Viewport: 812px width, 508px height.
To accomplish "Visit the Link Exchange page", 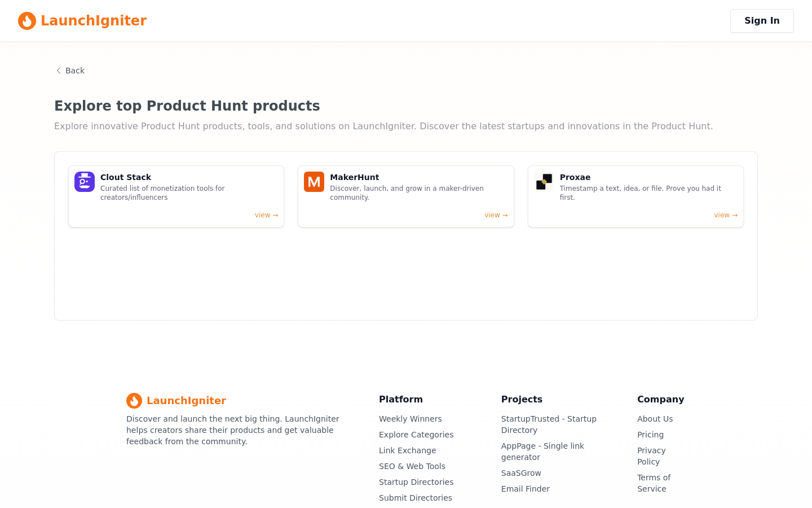I will coord(408,450).
